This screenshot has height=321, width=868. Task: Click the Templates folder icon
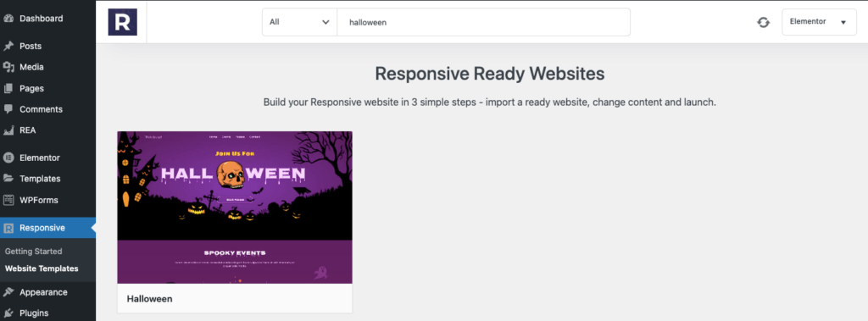(8, 179)
